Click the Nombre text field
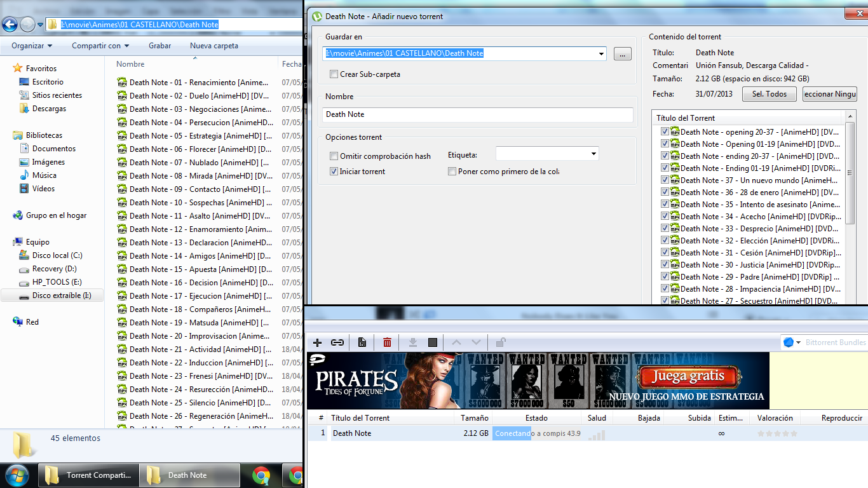Image resolution: width=868 pixels, height=488 pixels. (477, 114)
